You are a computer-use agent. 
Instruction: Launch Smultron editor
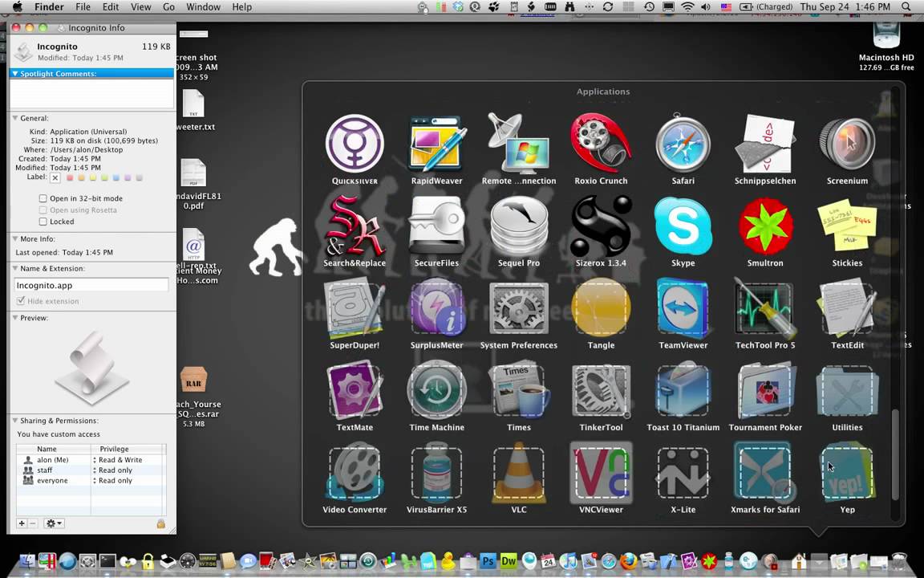(x=765, y=226)
